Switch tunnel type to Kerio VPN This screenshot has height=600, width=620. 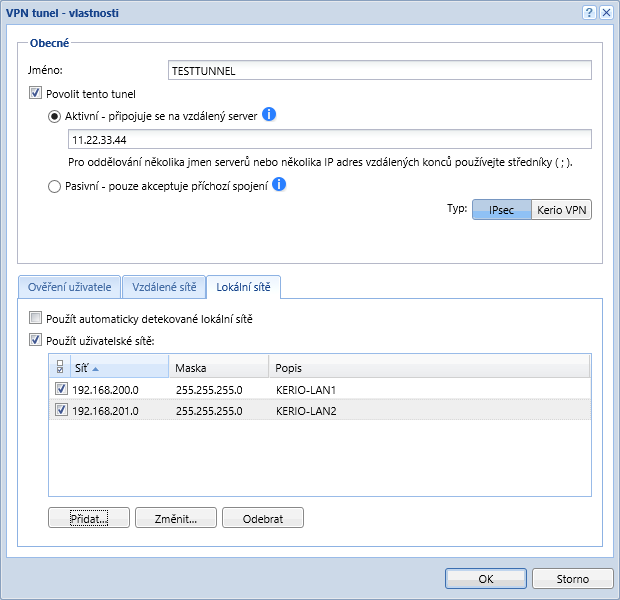click(560, 212)
